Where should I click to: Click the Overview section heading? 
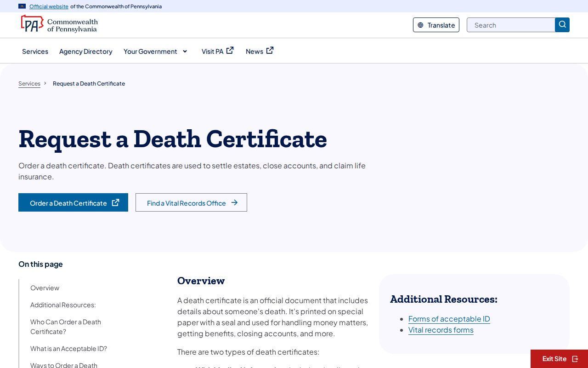201,281
